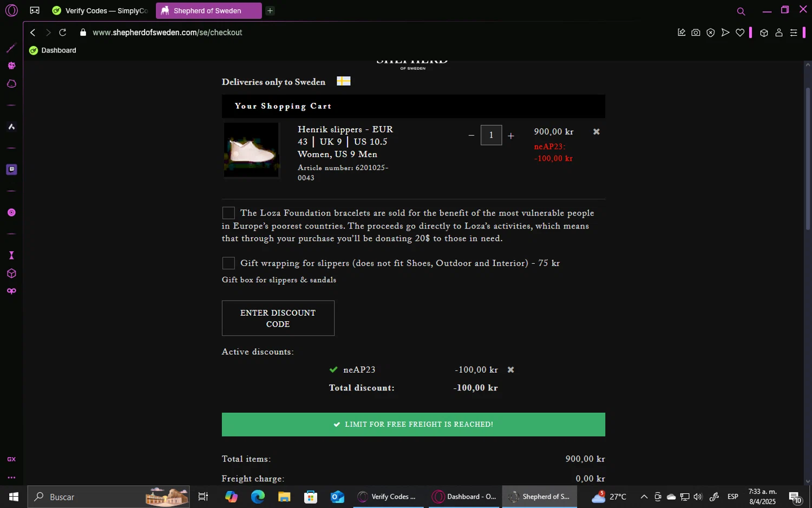Open Outlook from taskbar
The height and width of the screenshot is (508, 812).
coord(337,497)
